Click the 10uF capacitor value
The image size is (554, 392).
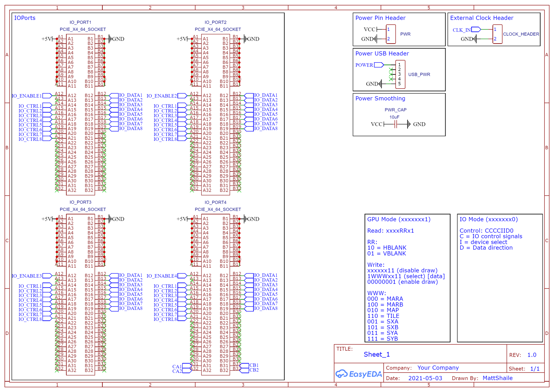point(394,117)
